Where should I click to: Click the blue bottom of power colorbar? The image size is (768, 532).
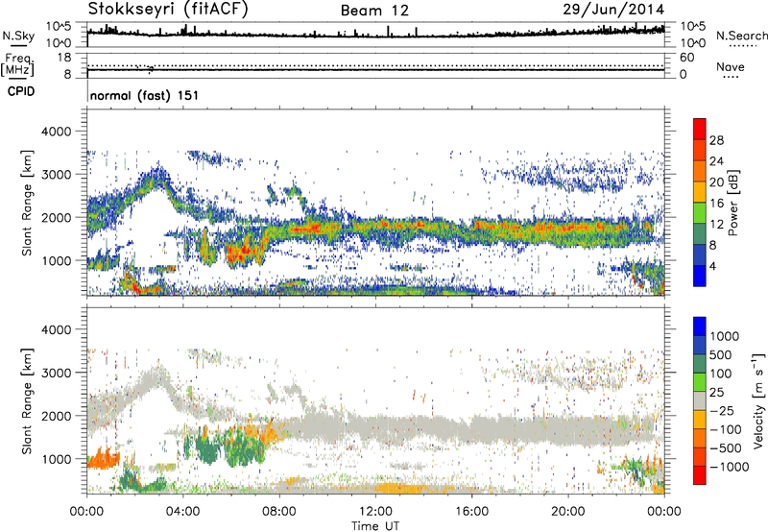pos(700,277)
